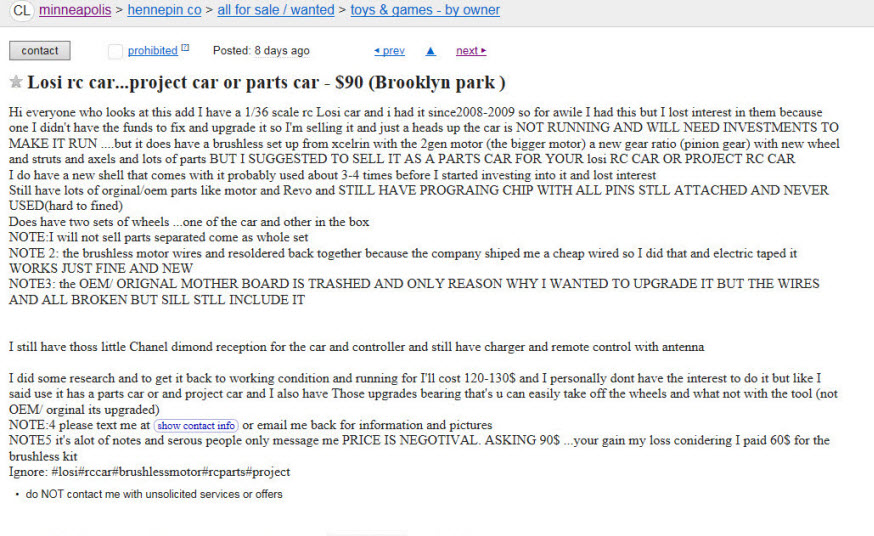Click the prohibited text link
This screenshot has height=536, width=874.
point(153,51)
